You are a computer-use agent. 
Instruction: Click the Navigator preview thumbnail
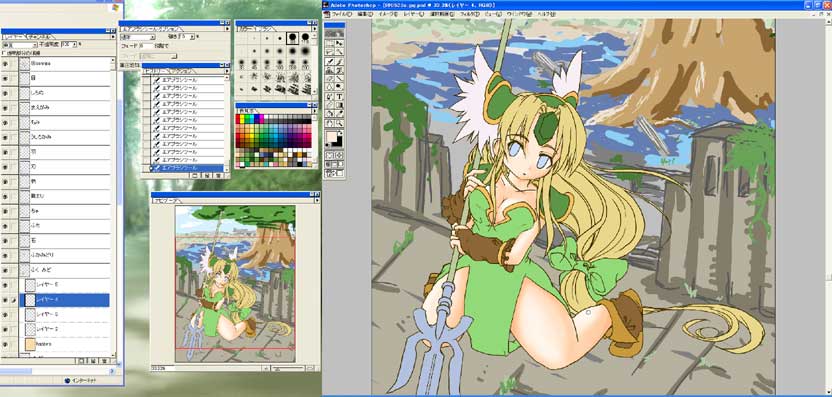click(x=235, y=284)
